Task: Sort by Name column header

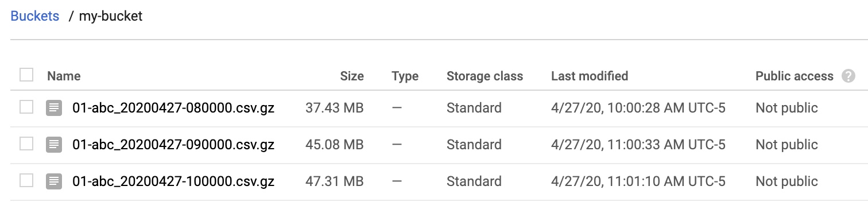Action: coord(64,76)
